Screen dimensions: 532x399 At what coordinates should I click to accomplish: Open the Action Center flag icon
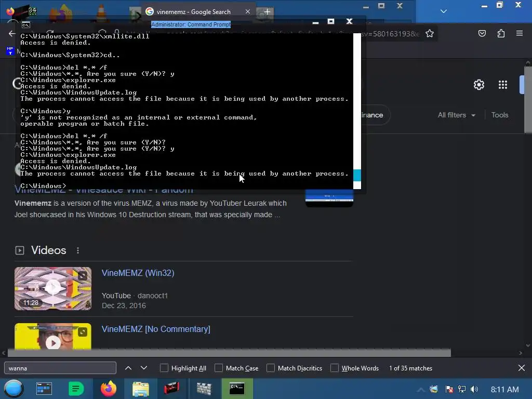(x=449, y=389)
